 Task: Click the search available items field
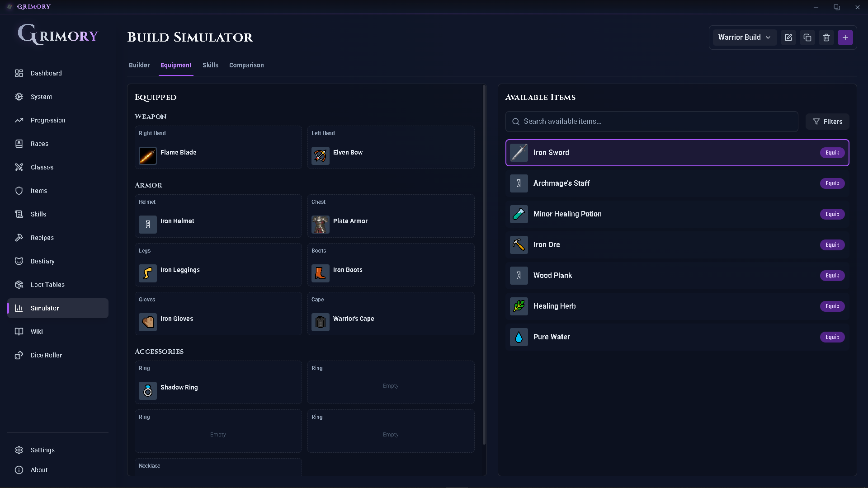click(651, 122)
